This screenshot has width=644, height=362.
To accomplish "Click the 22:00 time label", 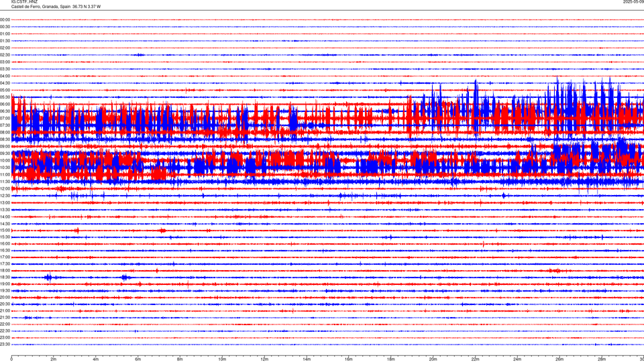I will [x=5, y=324].
